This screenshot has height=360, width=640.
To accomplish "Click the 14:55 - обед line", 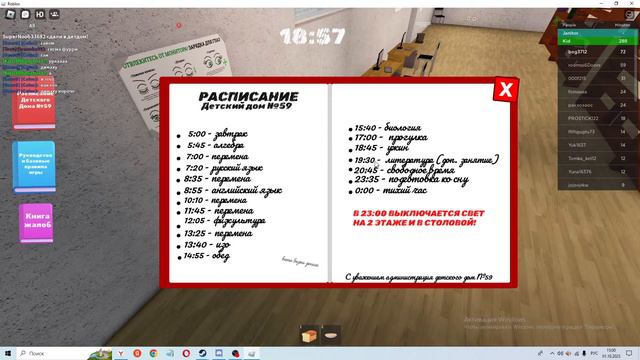I will pos(207,256).
